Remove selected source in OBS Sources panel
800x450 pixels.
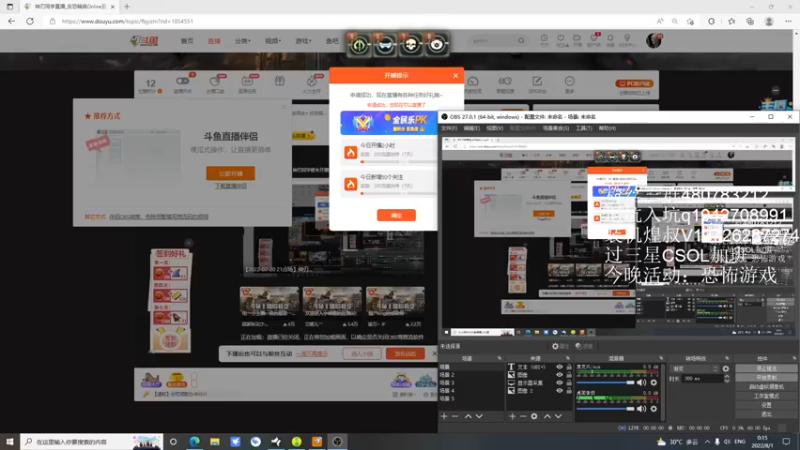(523, 416)
